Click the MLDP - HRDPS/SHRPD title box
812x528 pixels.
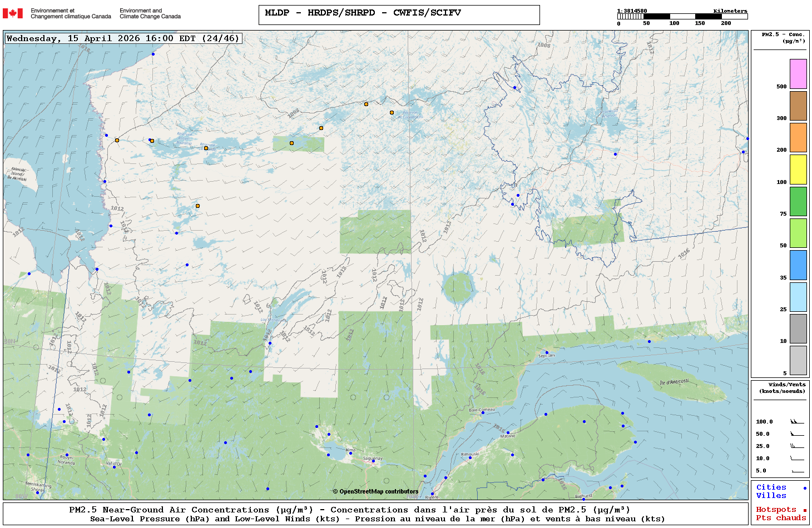(x=399, y=14)
